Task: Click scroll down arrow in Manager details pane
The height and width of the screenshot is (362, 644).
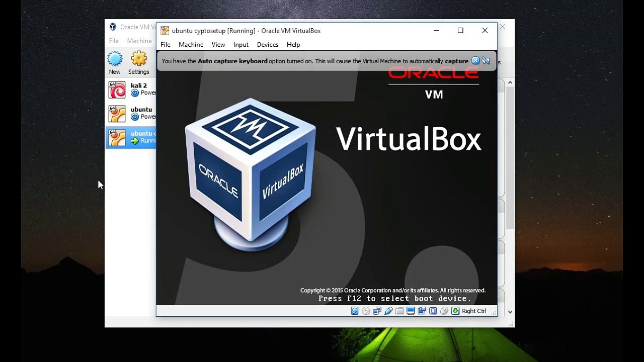Action: pyautogui.click(x=510, y=312)
